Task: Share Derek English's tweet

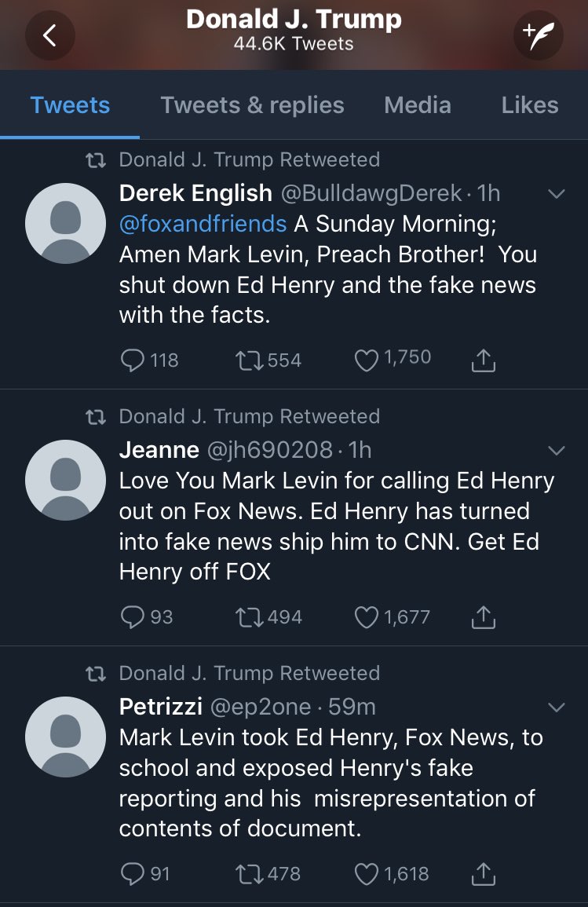Action: 484,360
